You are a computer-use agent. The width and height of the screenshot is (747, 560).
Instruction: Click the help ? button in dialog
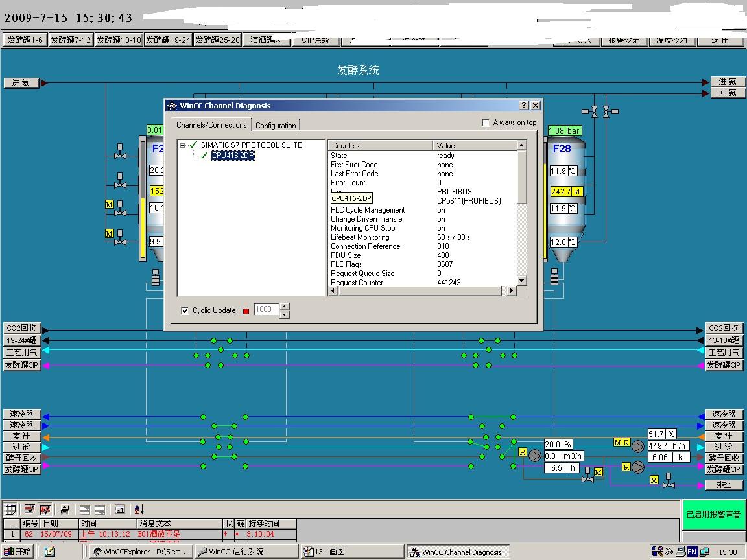(523, 105)
